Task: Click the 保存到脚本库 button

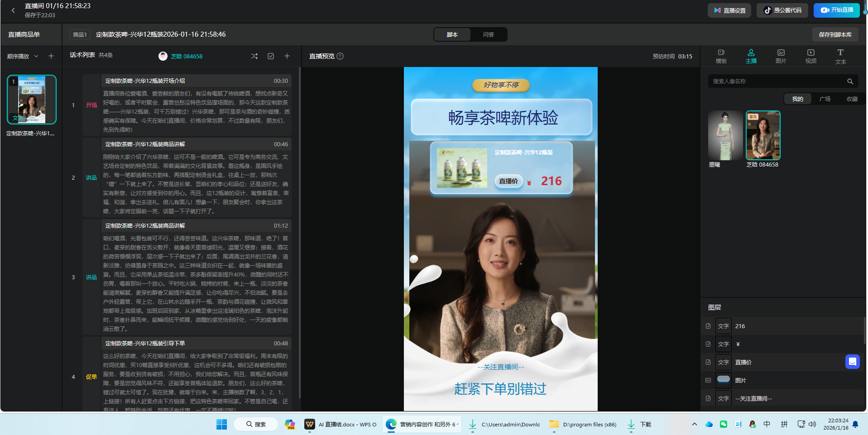Action: 835,34
